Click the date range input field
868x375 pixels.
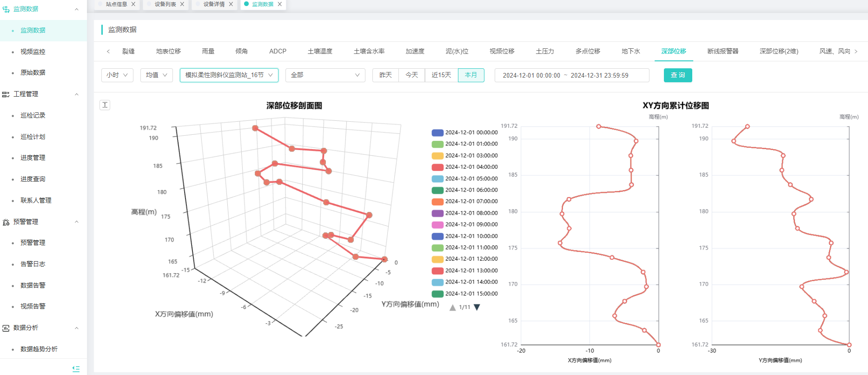tap(571, 75)
